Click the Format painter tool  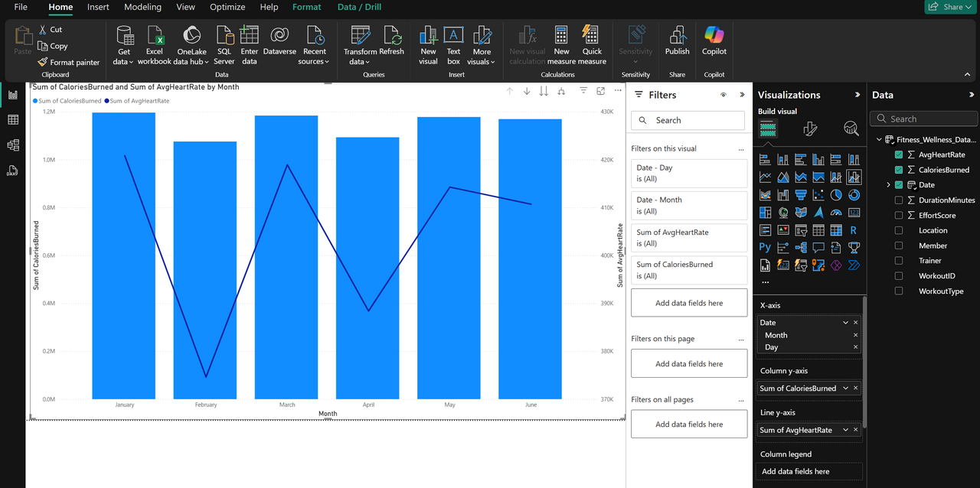point(69,63)
